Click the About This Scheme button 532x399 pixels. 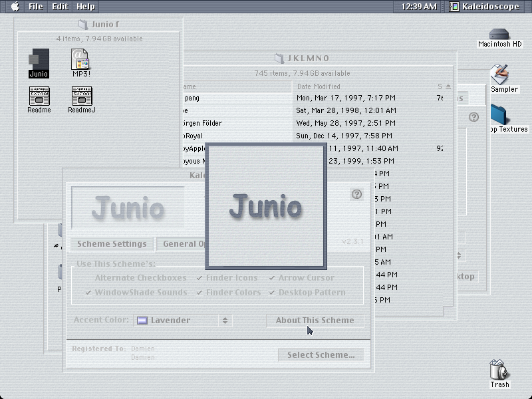tap(315, 321)
